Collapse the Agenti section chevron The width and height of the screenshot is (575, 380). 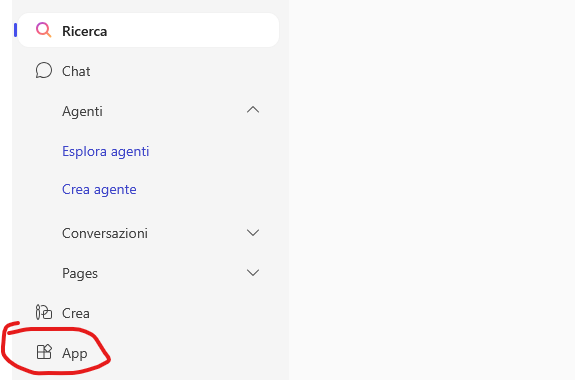(x=253, y=110)
